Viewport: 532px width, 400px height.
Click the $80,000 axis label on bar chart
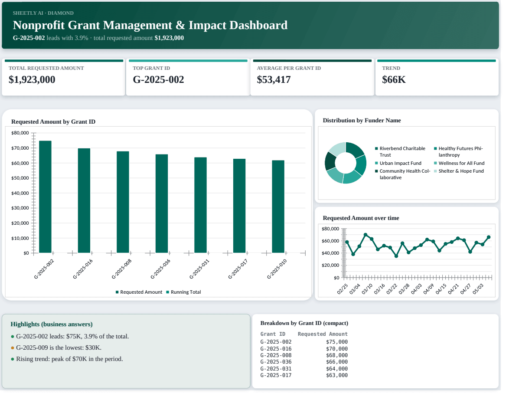tap(20, 133)
